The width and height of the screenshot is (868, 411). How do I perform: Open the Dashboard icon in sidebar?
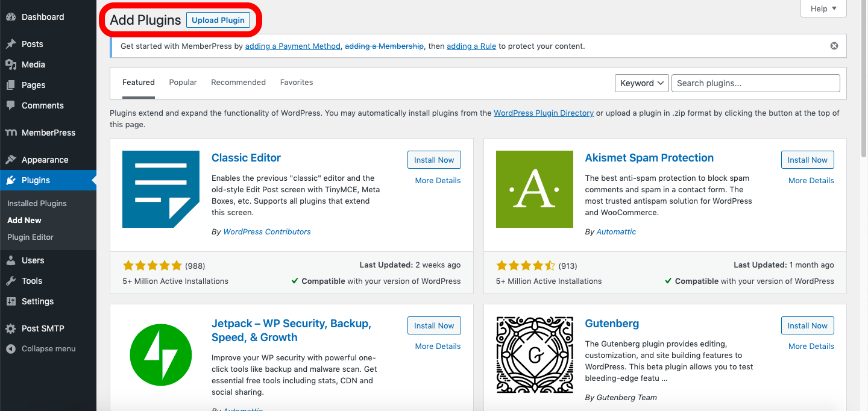click(x=11, y=17)
